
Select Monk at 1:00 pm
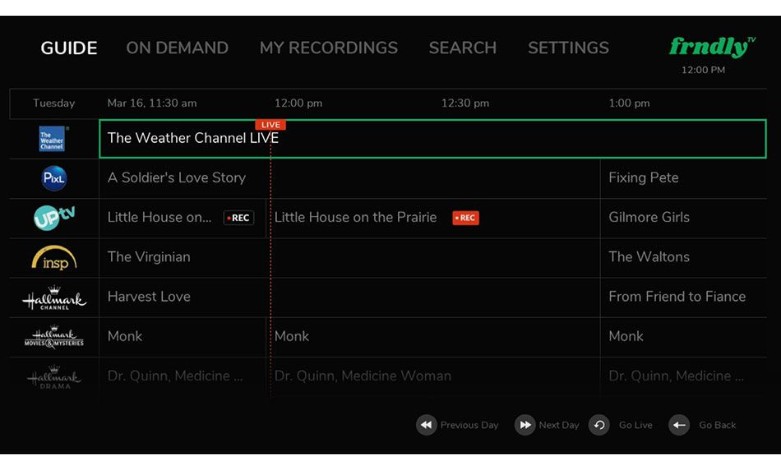point(683,337)
